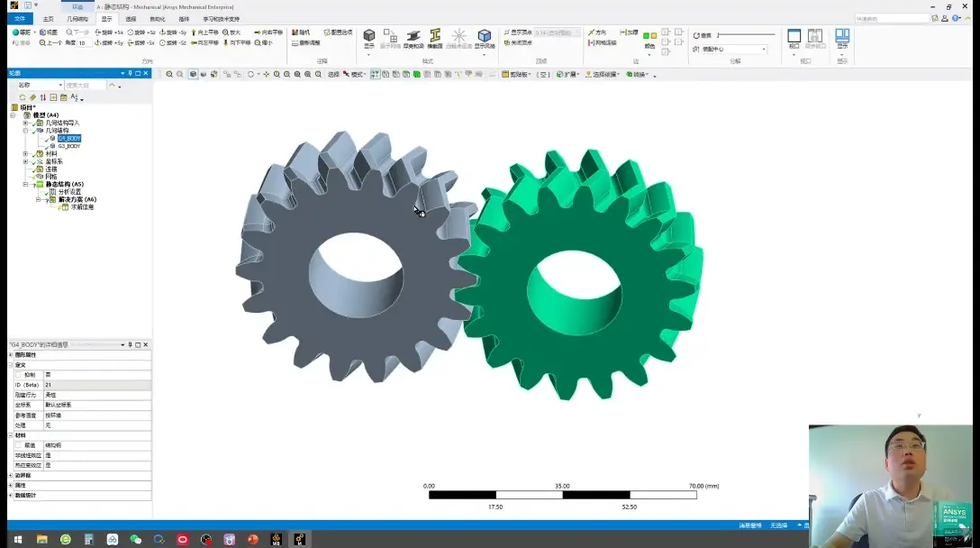
Task: Click the Zoom In (放大) tool
Action: pos(231,32)
